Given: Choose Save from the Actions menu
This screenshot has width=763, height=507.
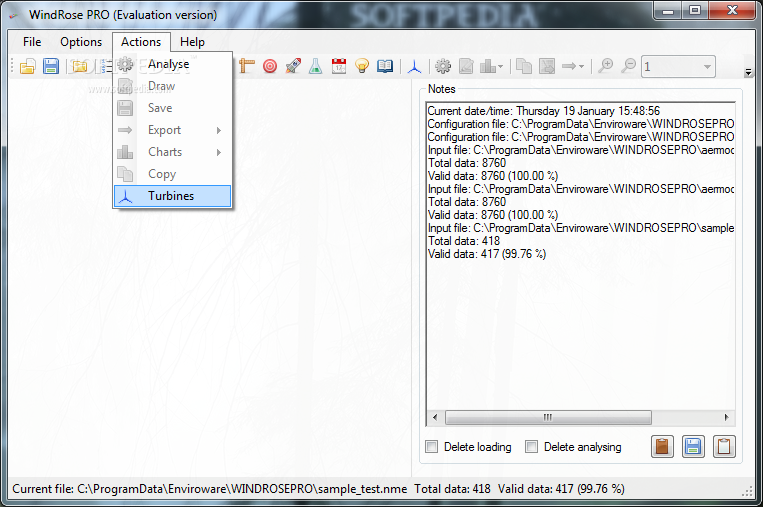Looking at the screenshot, I should (x=172, y=108).
